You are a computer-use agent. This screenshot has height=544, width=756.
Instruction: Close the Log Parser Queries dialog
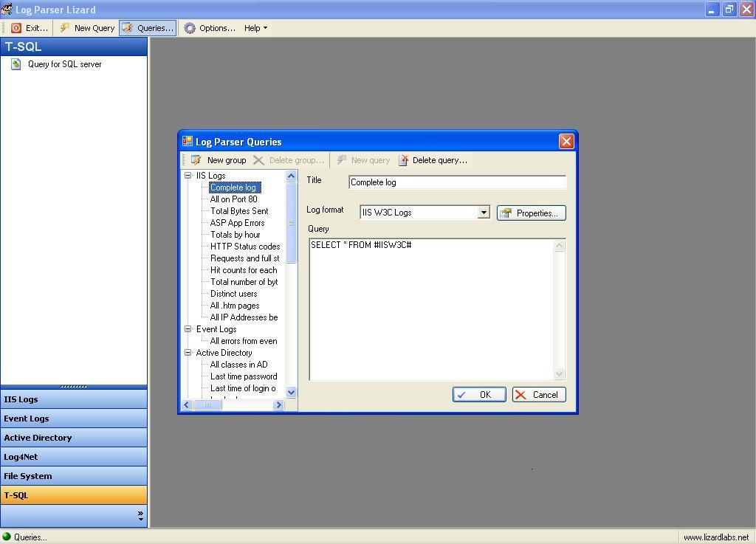(566, 141)
